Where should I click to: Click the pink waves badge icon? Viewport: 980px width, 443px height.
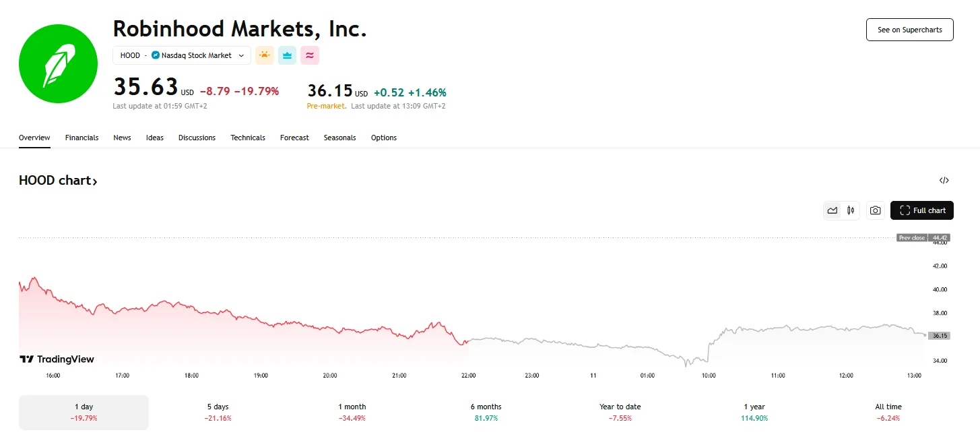point(309,55)
